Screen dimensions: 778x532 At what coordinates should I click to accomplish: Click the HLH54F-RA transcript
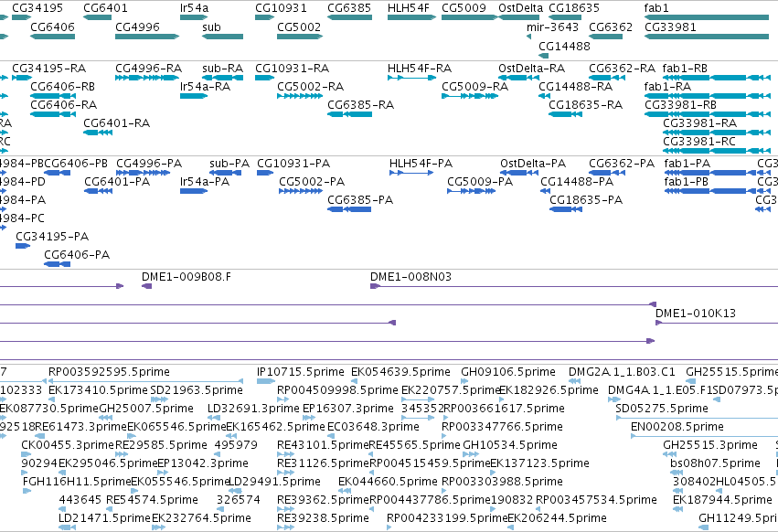411,78
